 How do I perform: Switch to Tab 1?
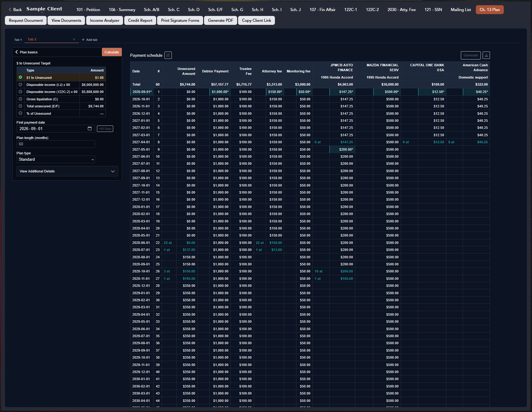coord(18,40)
